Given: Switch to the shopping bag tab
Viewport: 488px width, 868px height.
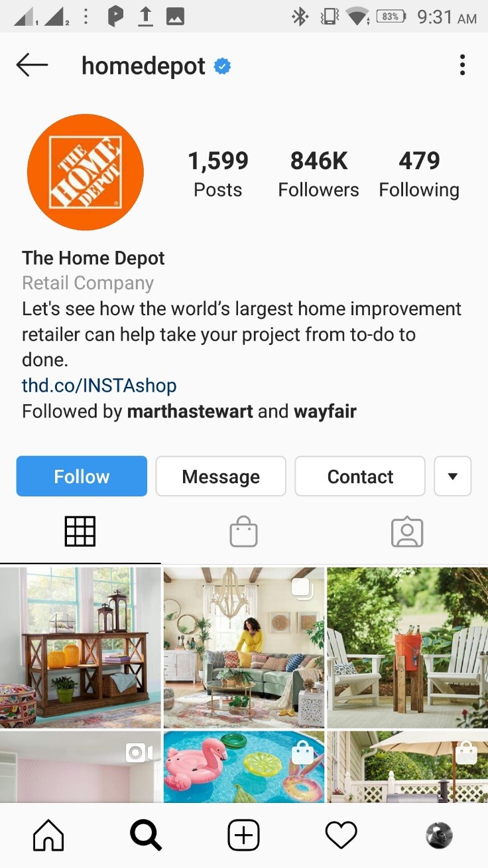Looking at the screenshot, I should tap(243, 532).
